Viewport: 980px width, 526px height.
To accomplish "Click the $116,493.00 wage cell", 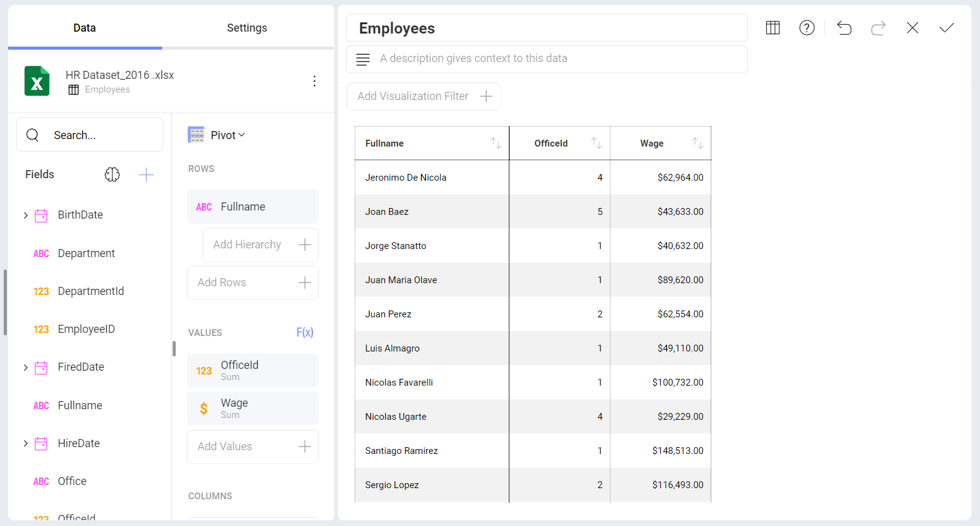I will 661,485.
